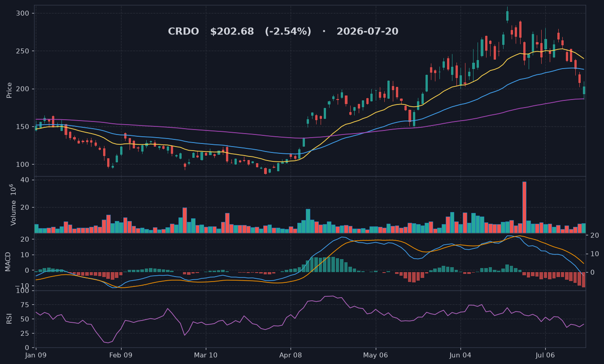This screenshot has height=364, width=604.
Task: Click the Volume axis title
Action: pyautogui.click(x=13, y=204)
